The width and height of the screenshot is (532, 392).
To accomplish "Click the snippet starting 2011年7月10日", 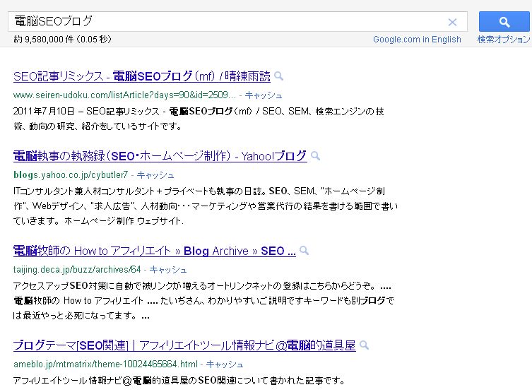I will [x=199, y=119].
